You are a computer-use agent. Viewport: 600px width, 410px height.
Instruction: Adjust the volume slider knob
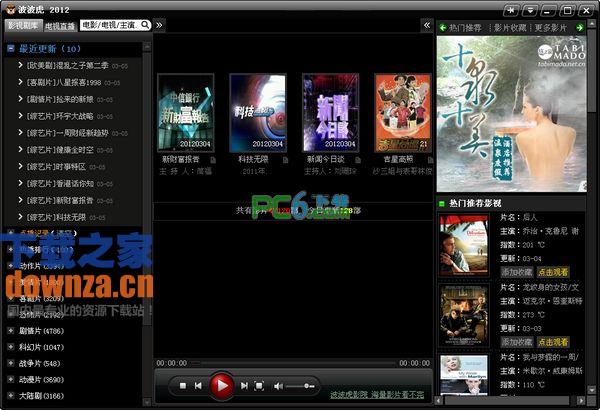coord(307,386)
